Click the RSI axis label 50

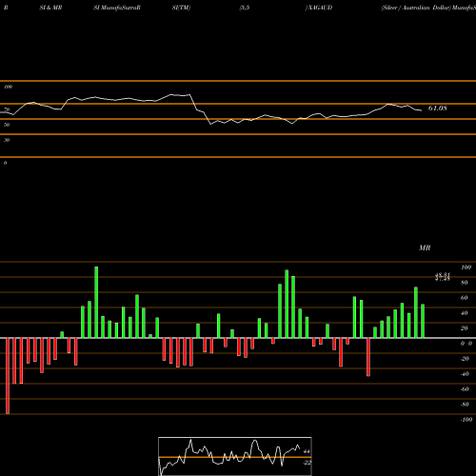tap(7, 125)
